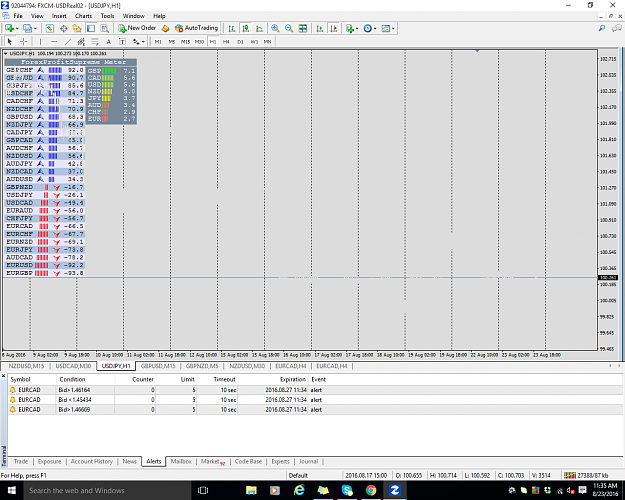Tile chart windows with grid icon
625x500 pixels.
303,28
